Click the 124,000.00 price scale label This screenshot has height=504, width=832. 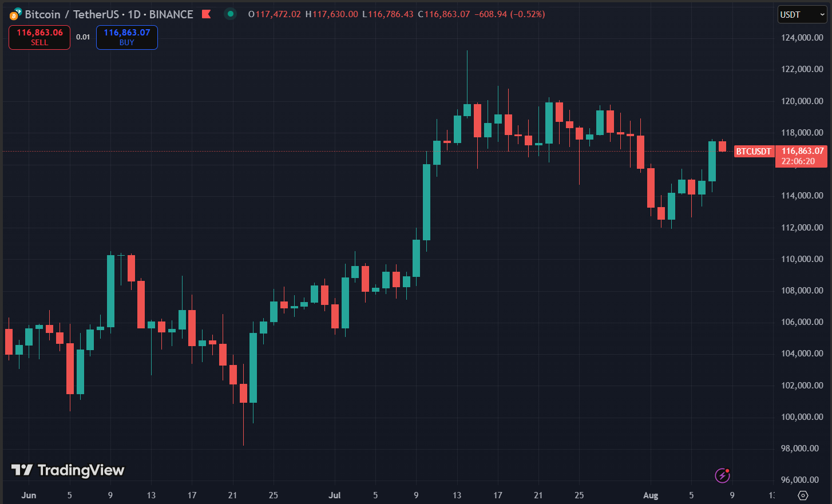click(802, 38)
